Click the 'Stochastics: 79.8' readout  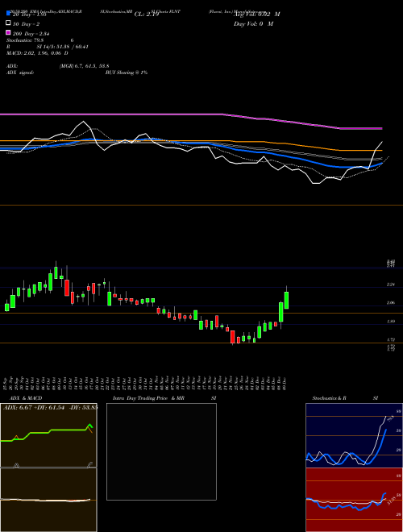click(25, 40)
